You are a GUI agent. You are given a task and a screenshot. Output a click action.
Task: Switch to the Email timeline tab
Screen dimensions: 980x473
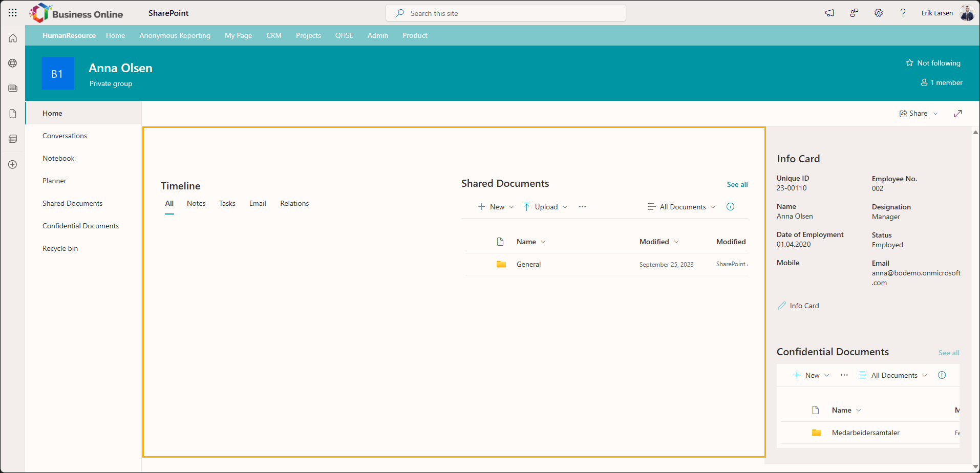point(258,204)
